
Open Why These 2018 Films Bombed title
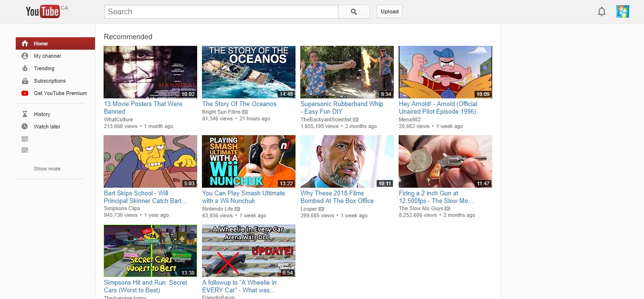pyautogui.click(x=337, y=197)
